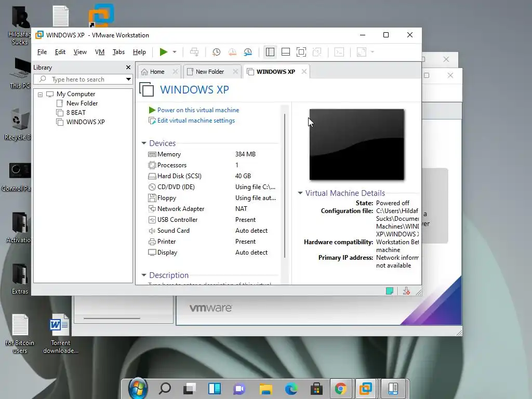The height and width of the screenshot is (399, 532).
Task: Open File Explorer from taskbar
Action: [x=265, y=389]
